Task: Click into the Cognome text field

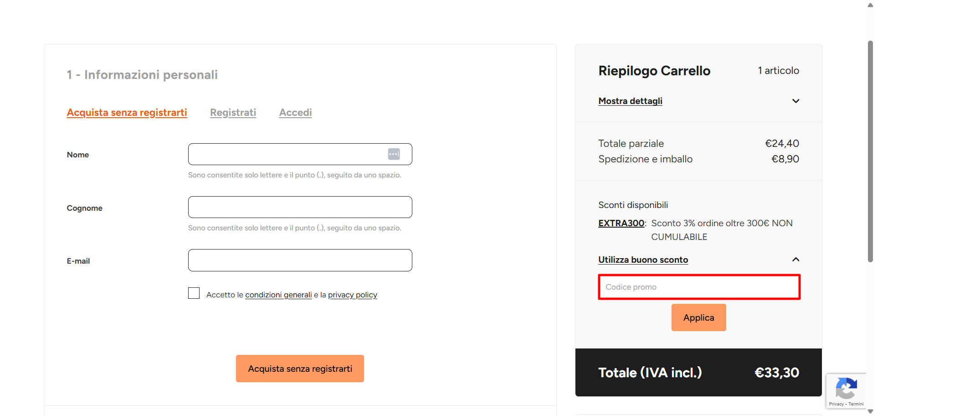Action: pyautogui.click(x=300, y=207)
